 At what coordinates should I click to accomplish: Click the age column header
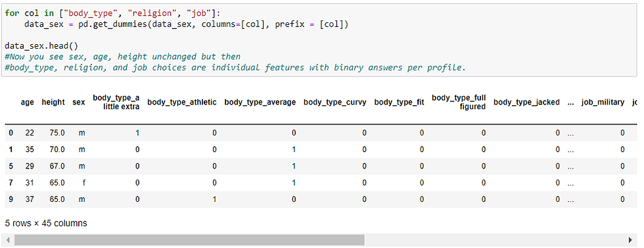(28, 102)
